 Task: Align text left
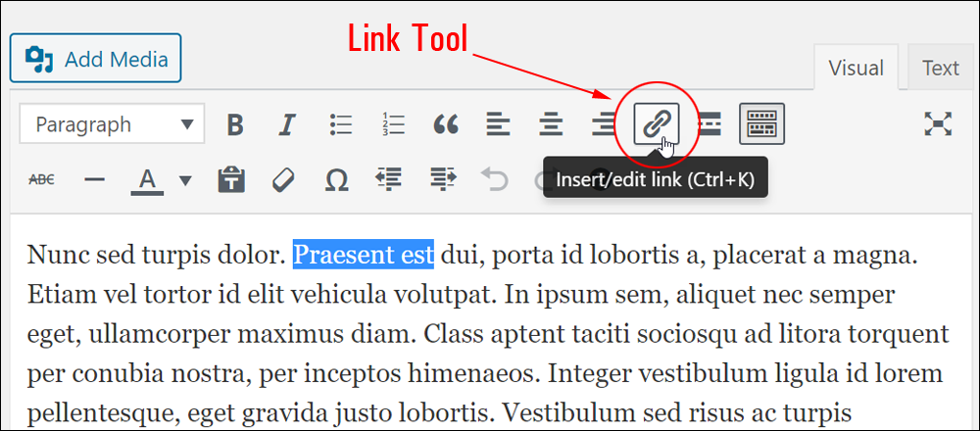point(498,123)
